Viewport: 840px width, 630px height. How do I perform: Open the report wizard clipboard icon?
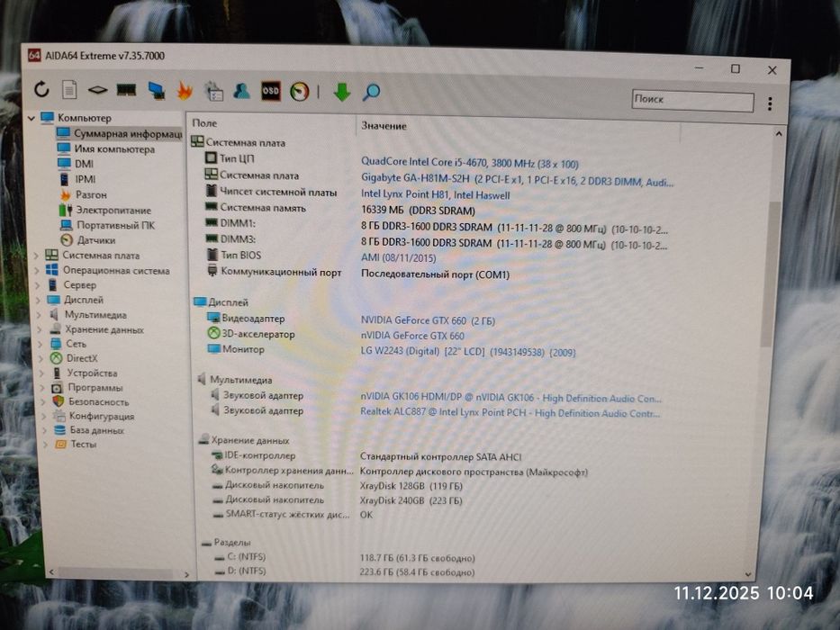point(213,91)
